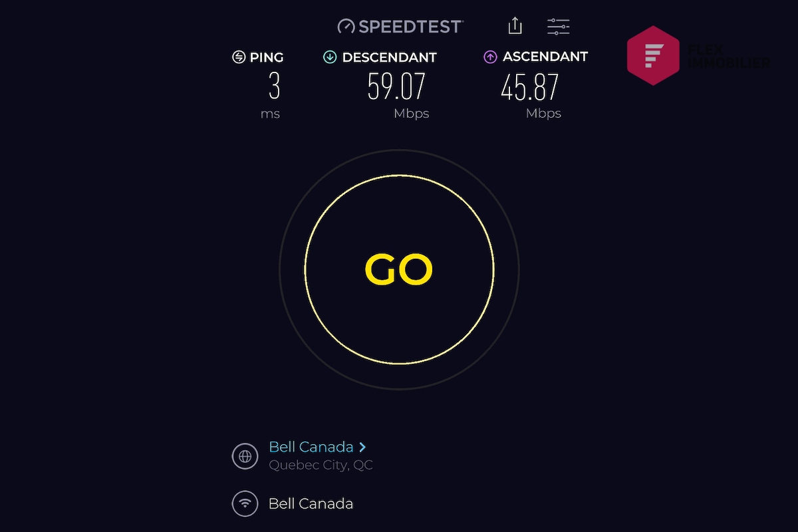This screenshot has width=798, height=532.
Task: Click the 59.07 Mbps download value
Action: (396, 86)
